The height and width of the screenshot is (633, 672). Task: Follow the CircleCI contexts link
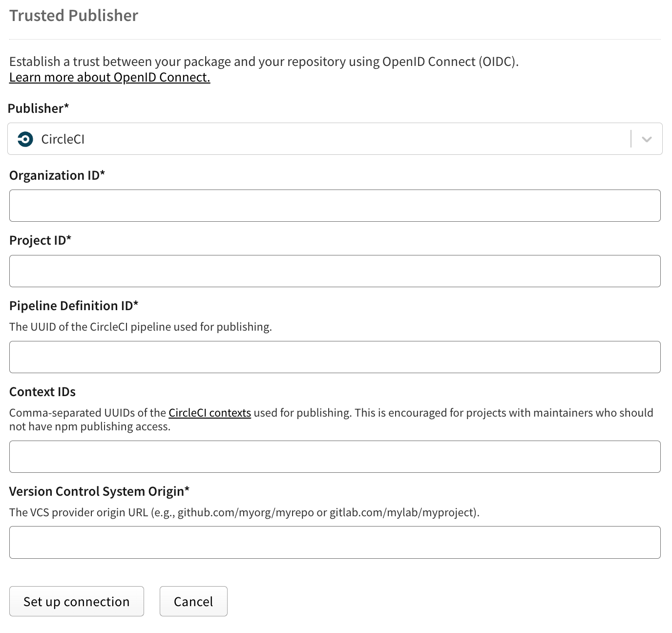210,413
